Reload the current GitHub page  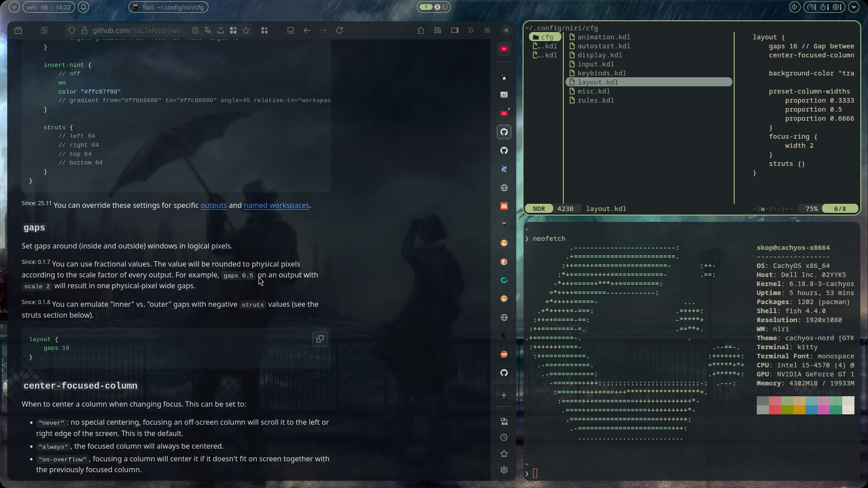pyautogui.click(x=340, y=30)
